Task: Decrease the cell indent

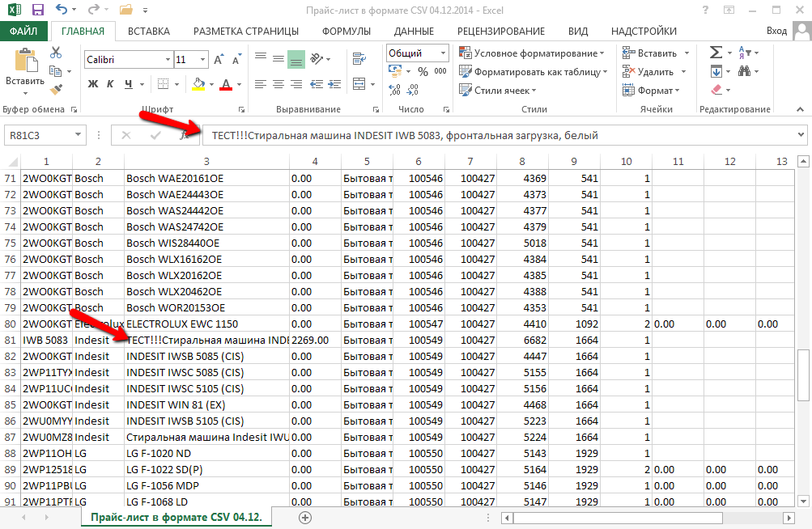Action: click(317, 84)
